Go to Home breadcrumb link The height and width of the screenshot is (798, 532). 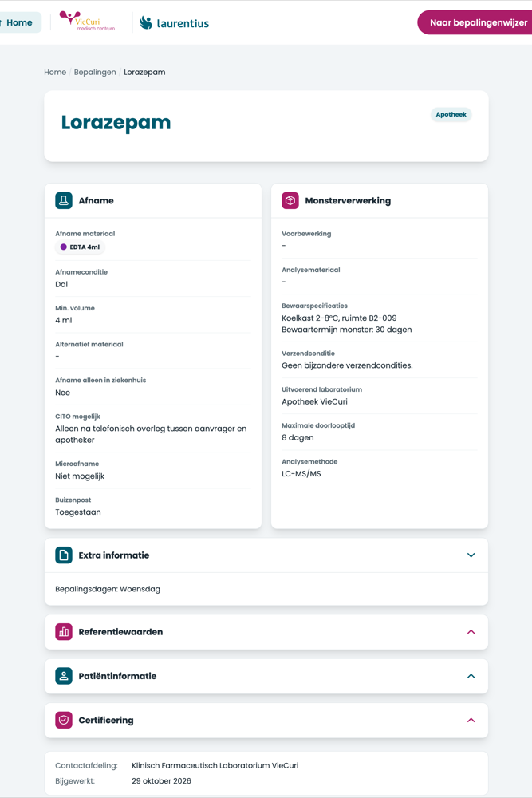click(55, 73)
